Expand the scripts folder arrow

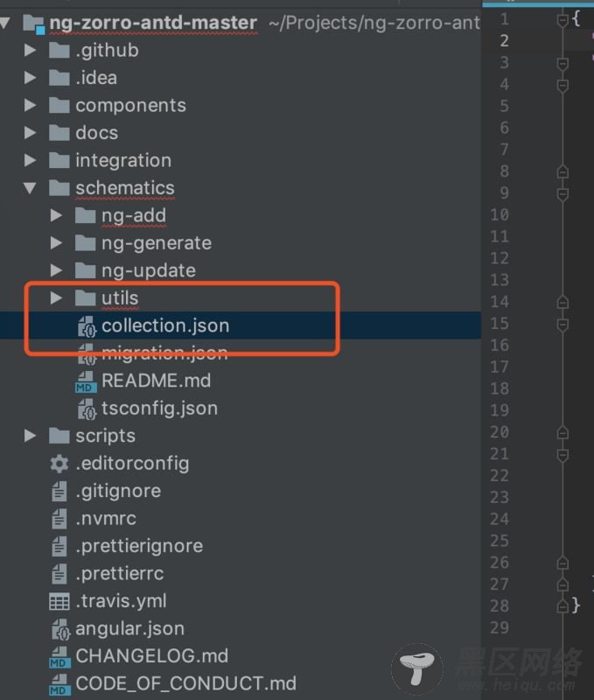(x=31, y=436)
